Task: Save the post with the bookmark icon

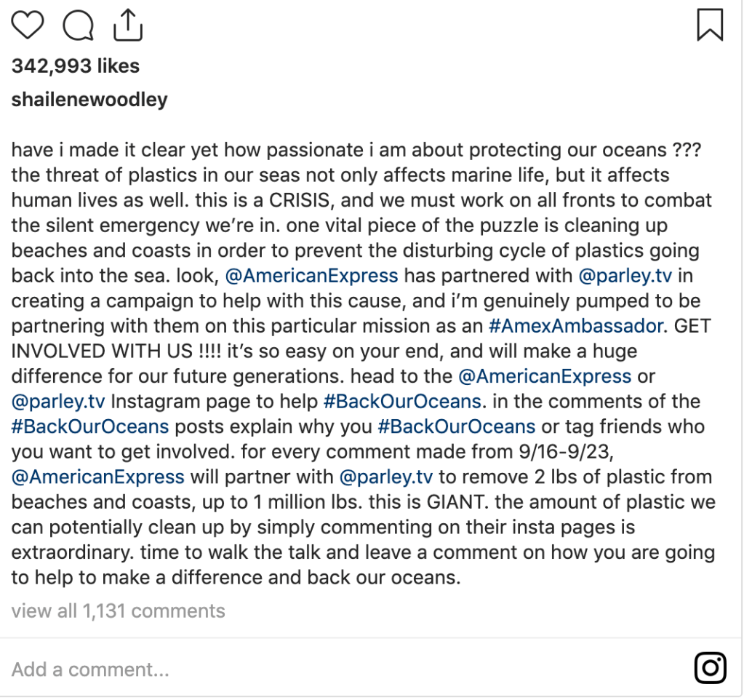Action: (x=710, y=25)
